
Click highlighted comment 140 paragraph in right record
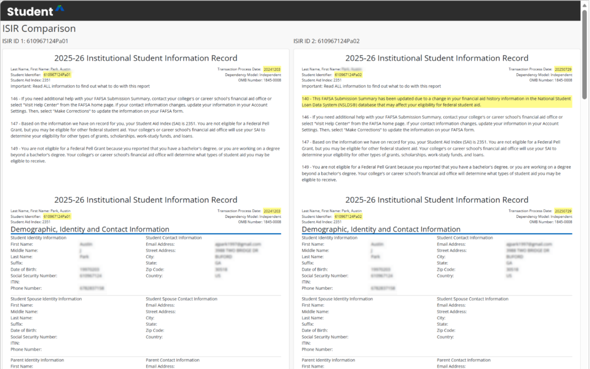click(436, 102)
